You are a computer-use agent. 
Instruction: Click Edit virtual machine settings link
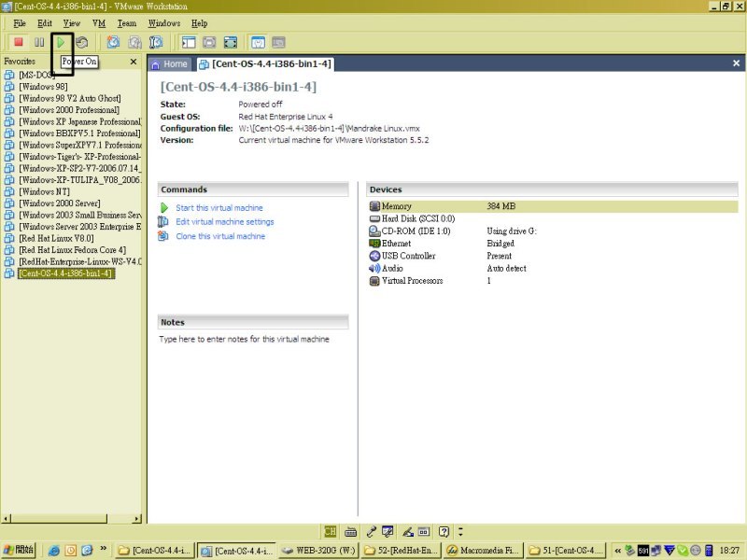click(x=225, y=222)
